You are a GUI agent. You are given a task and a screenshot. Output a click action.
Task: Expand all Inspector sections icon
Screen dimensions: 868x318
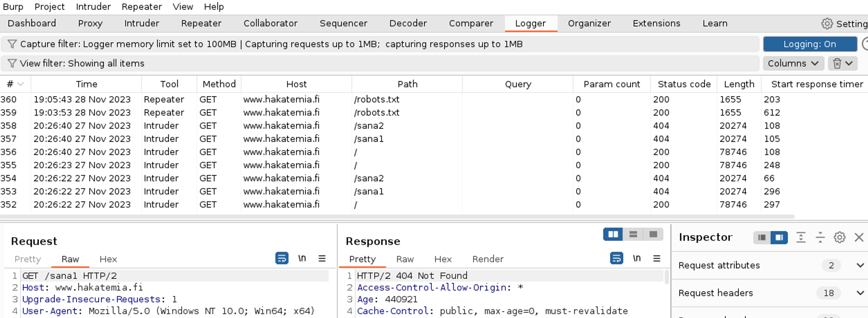click(801, 238)
